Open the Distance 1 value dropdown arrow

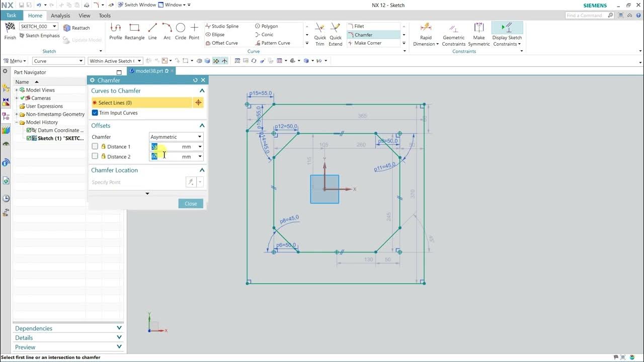(200, 147)
